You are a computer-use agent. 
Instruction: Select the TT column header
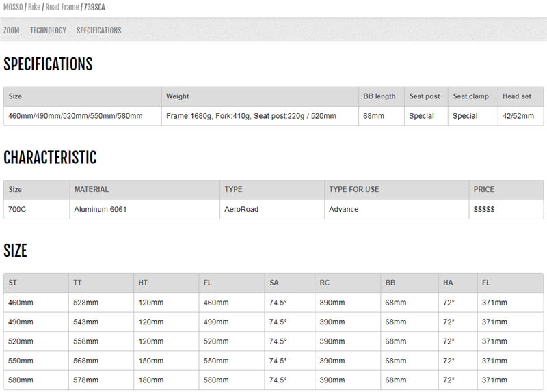click(101, 283)
